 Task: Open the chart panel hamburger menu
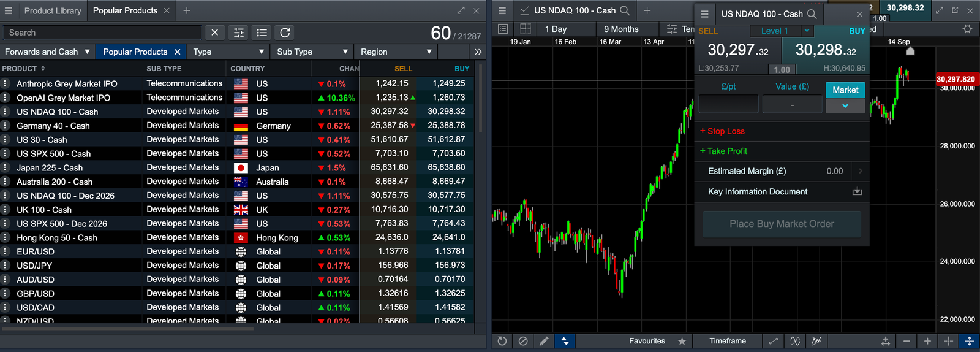click(502, 10)
